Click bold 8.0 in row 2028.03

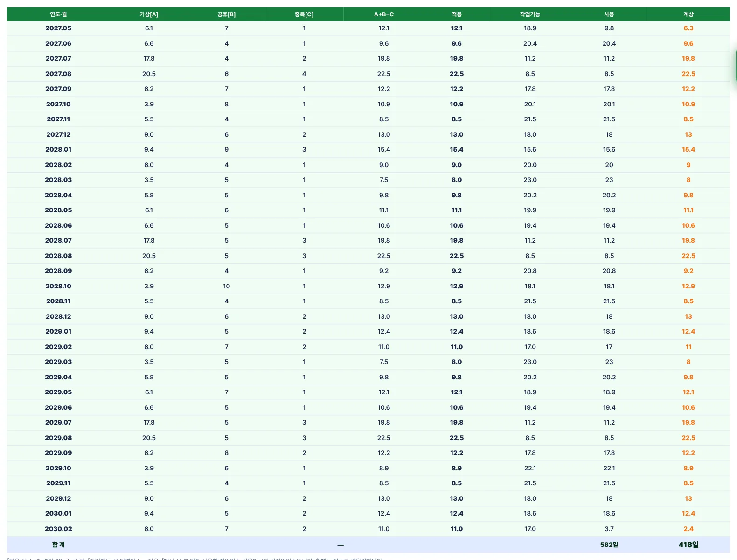457,180
